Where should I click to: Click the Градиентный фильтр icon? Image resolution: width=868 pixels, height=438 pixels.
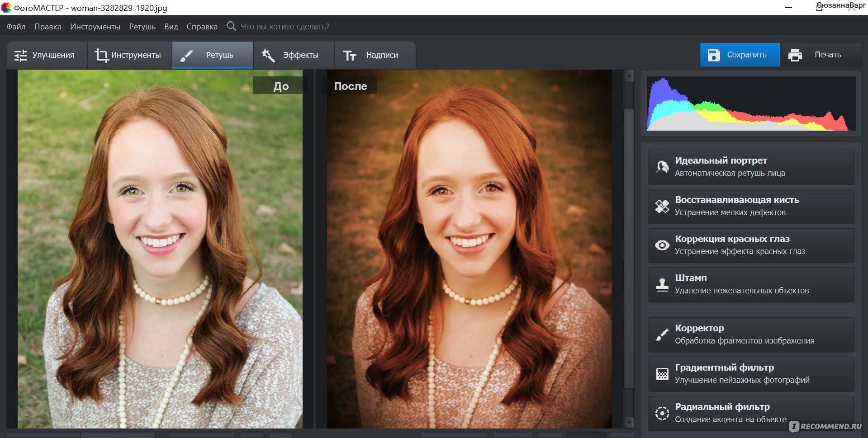pyautogui.click(x=662, y=374)
